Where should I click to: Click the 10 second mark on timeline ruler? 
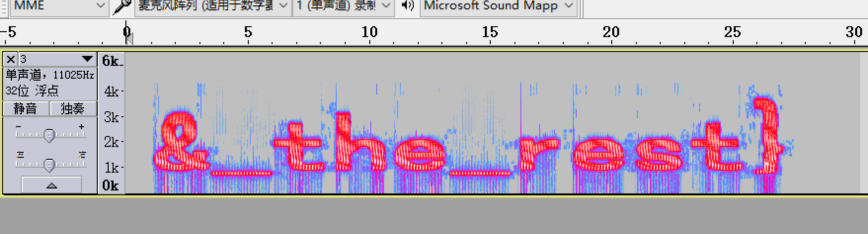369,33
